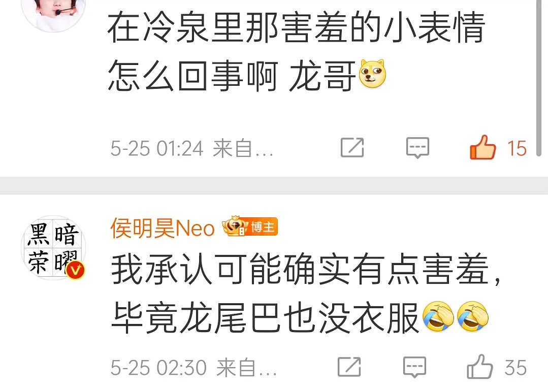Repost the 5-25 01:24 comment
This screenshot has height=392, width=548.
(x=352, y=147)
